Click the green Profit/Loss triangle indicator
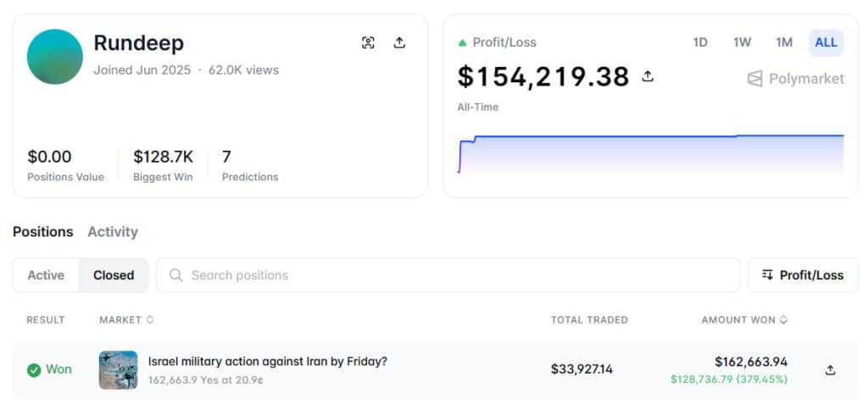This screenshot has height=404, width=868. click(462, 42)
